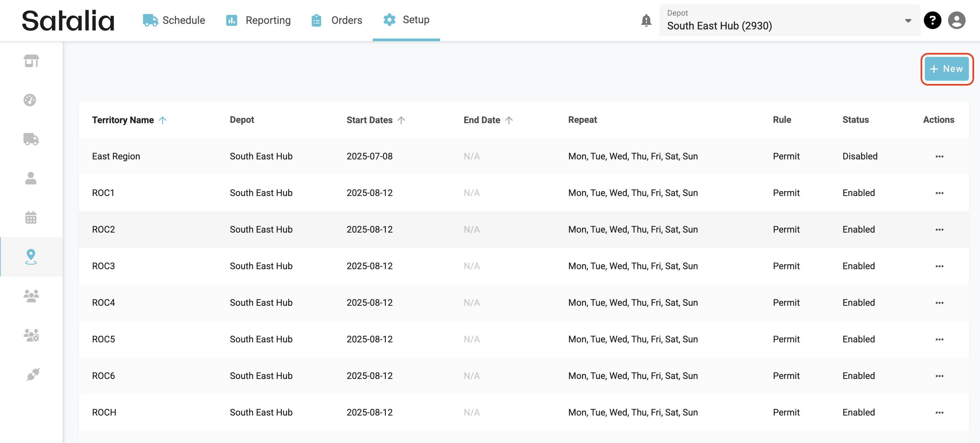Select the ROC3 territory name
980x443 pixels.
coord(103,266)
